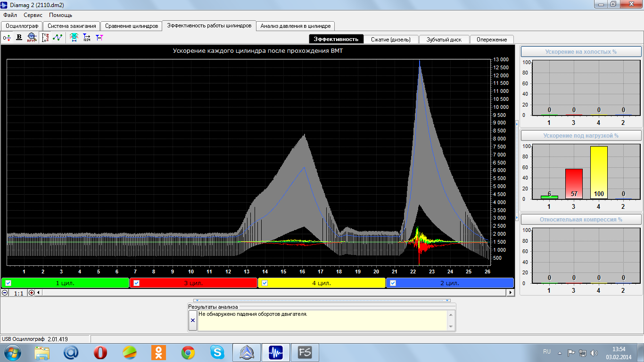Click the RU language indicator
This screenshot has height=362, width=644.
(x=547, y=352)
